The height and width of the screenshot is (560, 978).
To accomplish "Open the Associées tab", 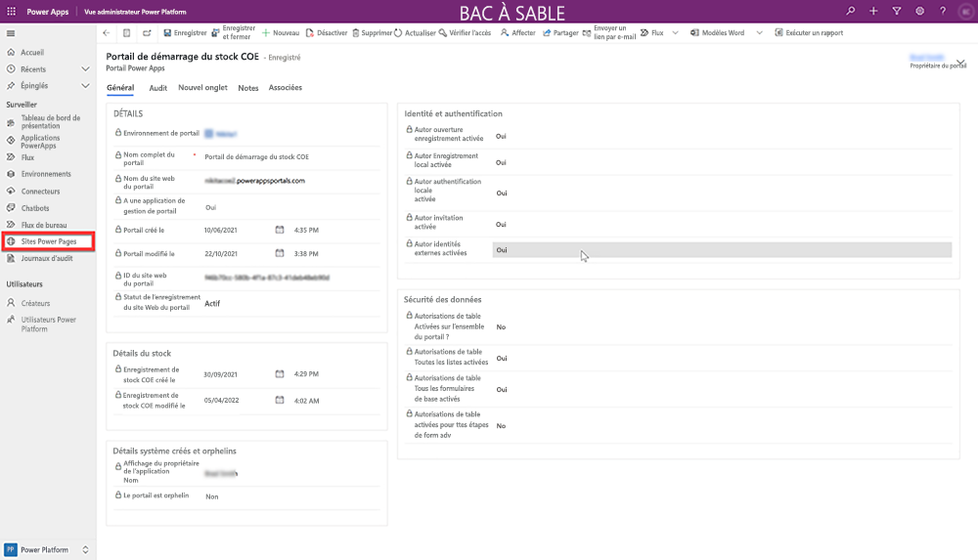I will point(285,88).
